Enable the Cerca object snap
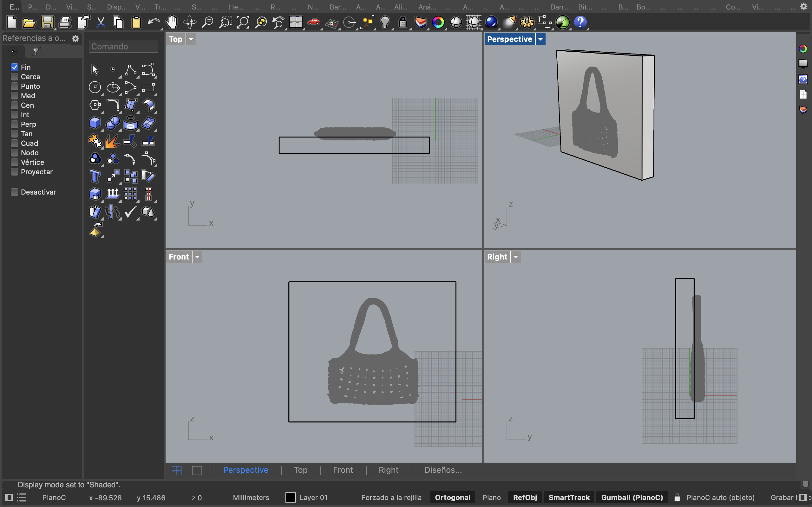 pos(14,77)
